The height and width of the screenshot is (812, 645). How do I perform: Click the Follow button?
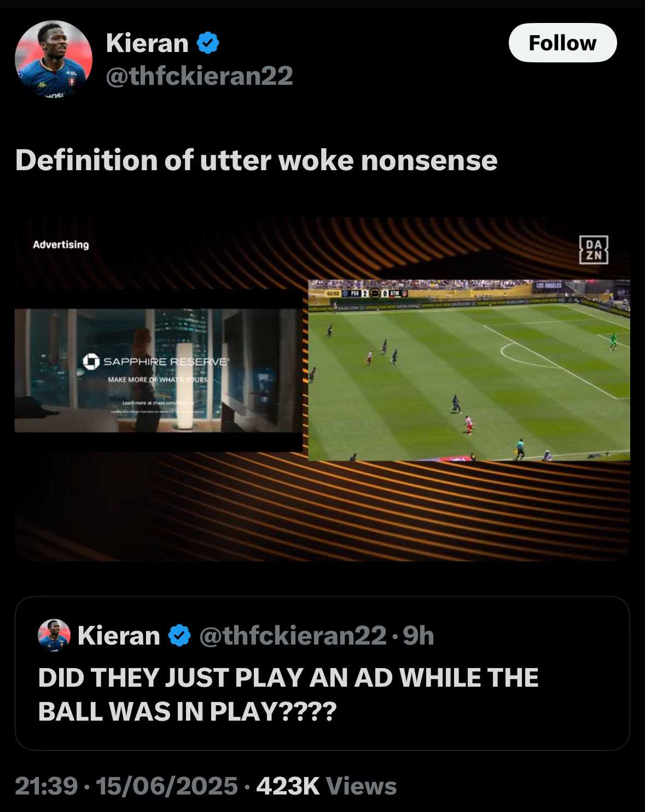click(x=562, y=43)
